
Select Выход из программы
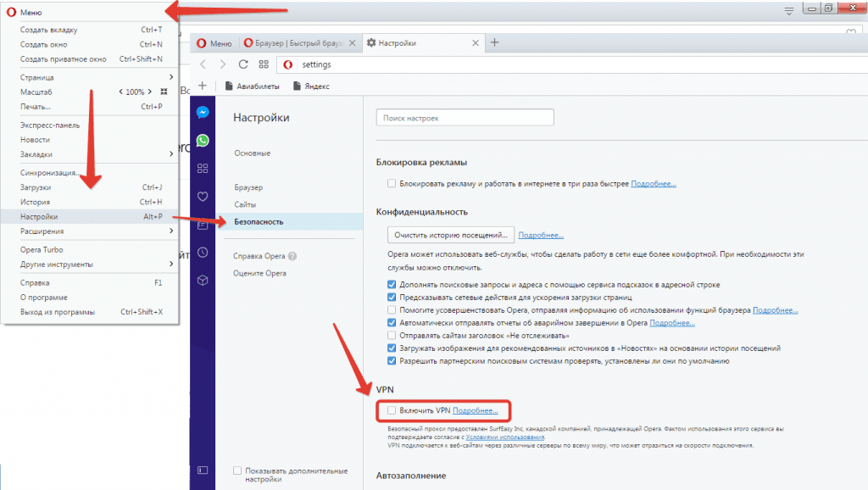click(x=90, y=312)
